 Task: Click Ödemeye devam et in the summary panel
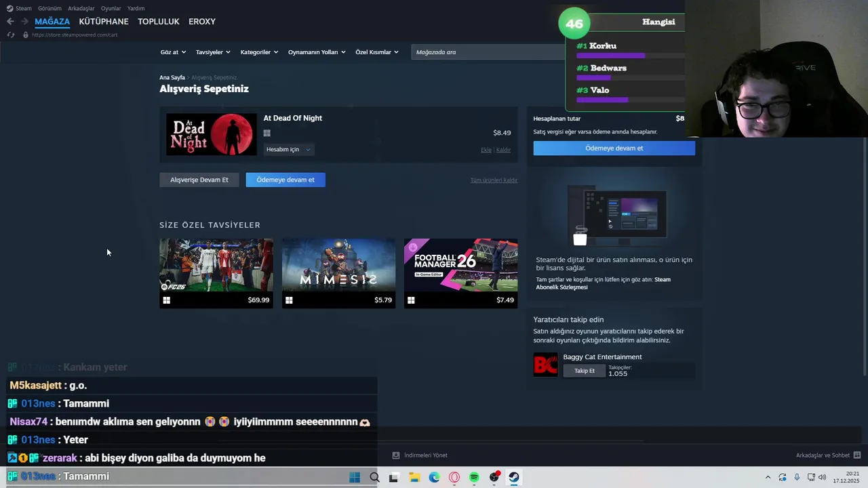coord(614,148)
